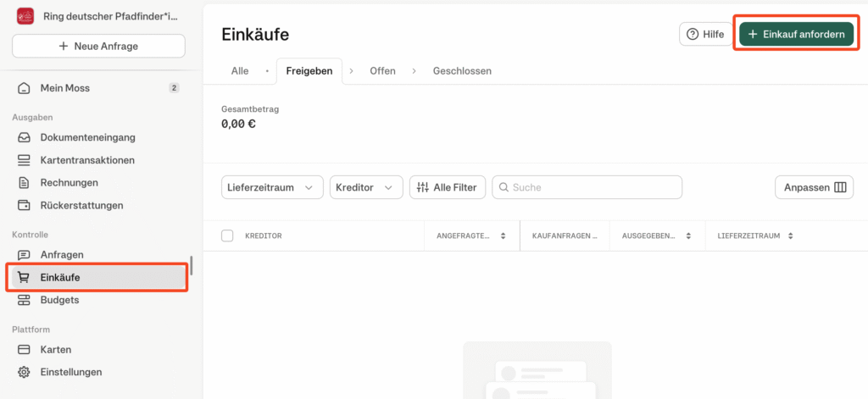
Task: Click the Anpassen columns button
Action: pos(814,187)
